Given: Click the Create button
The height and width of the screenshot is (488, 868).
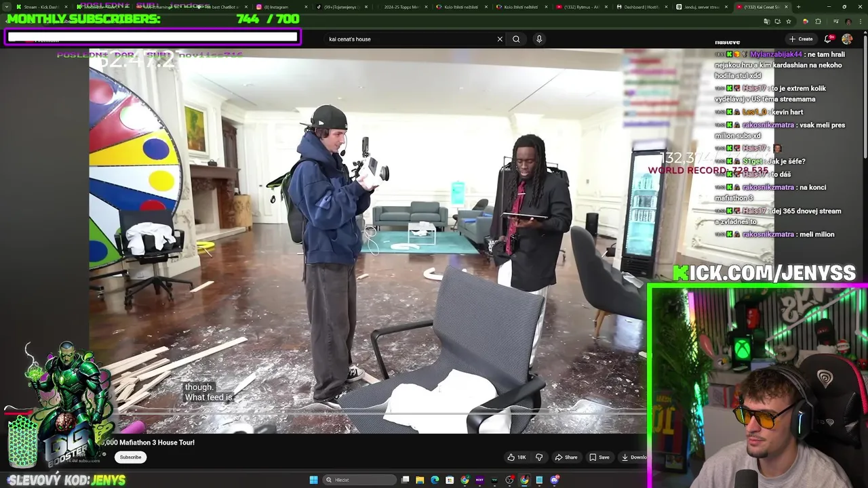Looking at the screenshot, I should point(800,39).
